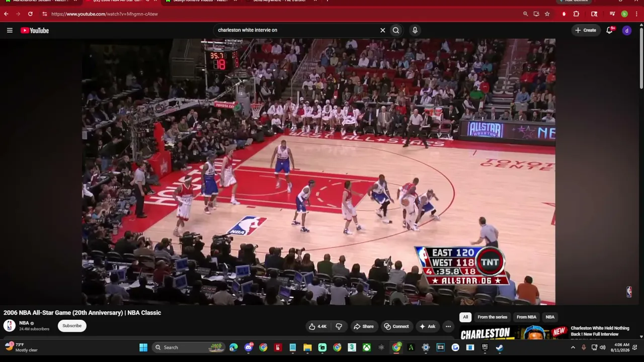This screenshot has width=644, height=362.
Task: Open the YouTube account avatar menu
Action: click(x=626, y=30)
